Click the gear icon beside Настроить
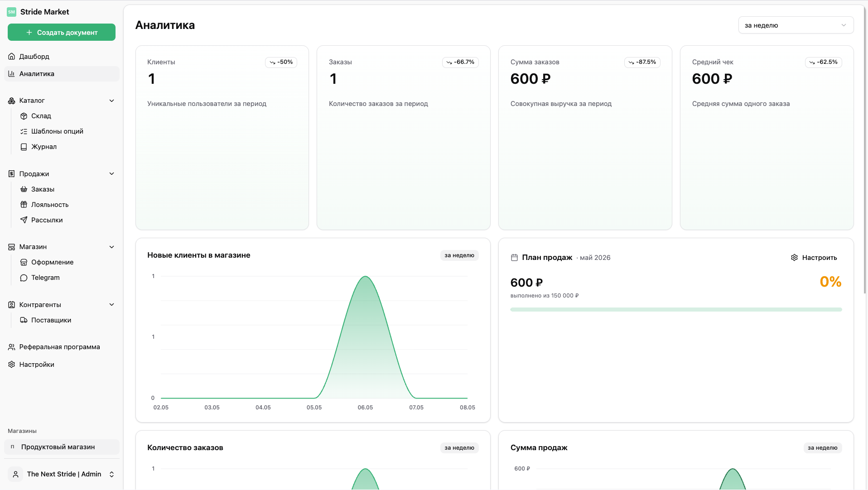Image resolution: width=868 pixels, height=490 pixels. 794,258
